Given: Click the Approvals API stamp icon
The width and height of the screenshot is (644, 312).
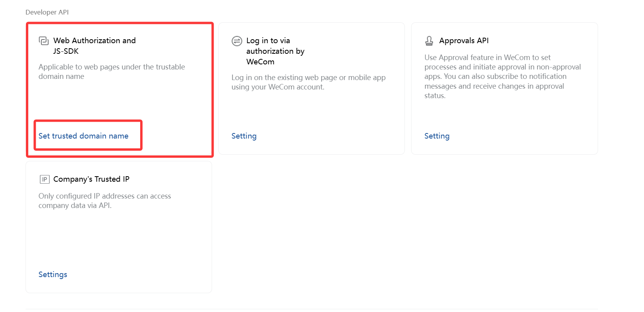Looking at the screenshot, I should tap(429, 41).
